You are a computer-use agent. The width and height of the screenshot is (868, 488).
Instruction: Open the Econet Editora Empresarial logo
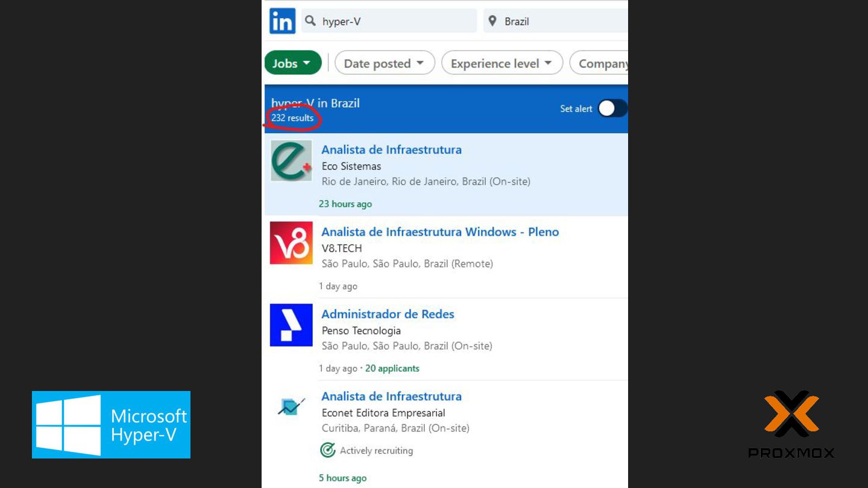pyautogui.click(x=291, y=407)
